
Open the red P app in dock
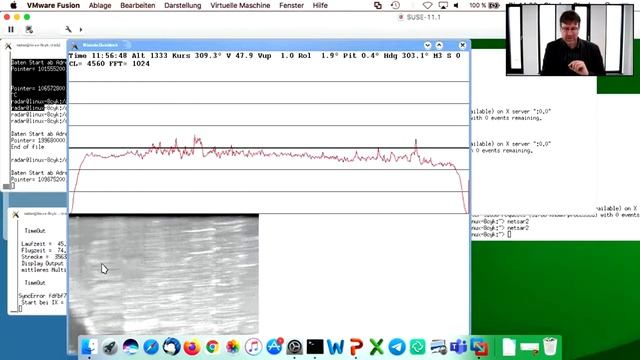pos(356,347)
